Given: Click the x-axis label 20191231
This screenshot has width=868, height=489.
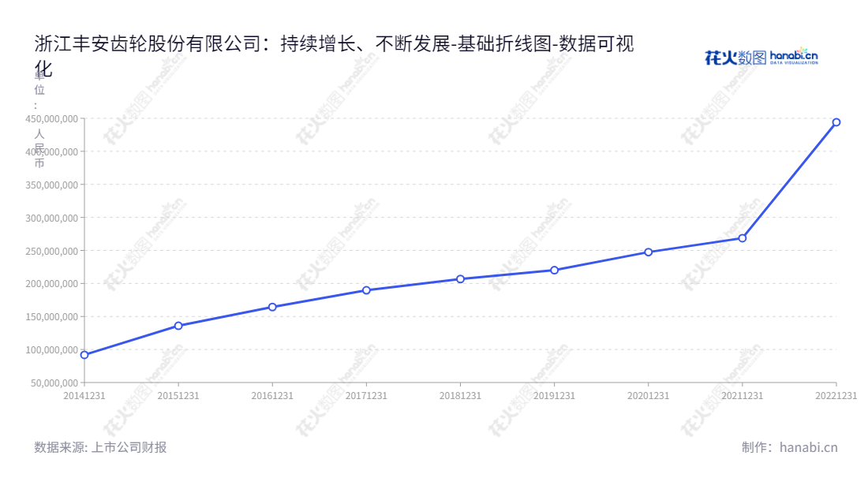Looking at the screenshot, I should point(554,396).
